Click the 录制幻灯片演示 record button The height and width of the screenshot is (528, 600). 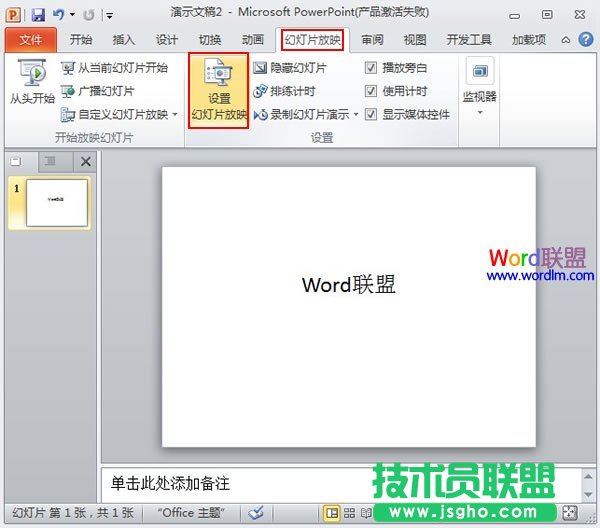coord(302,114)
